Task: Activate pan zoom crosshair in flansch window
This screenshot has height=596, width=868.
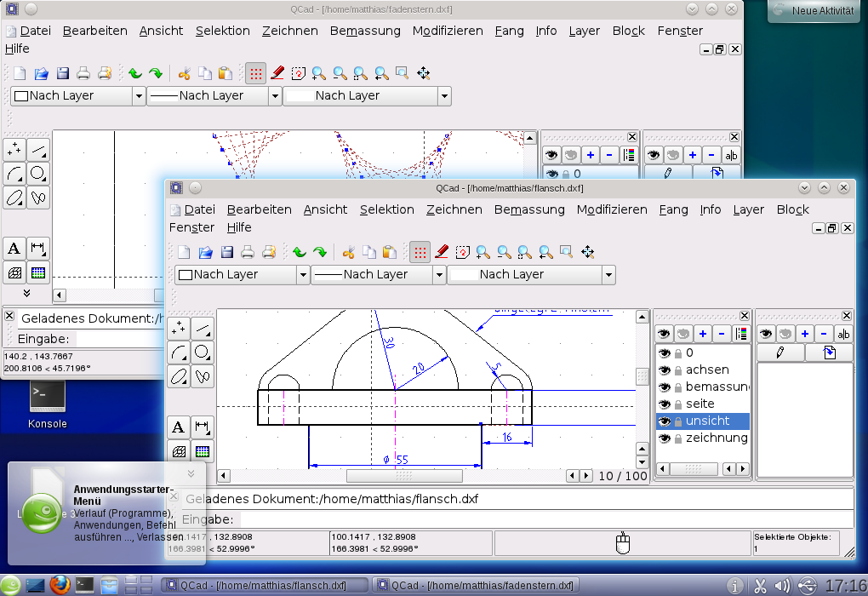Action: pyautogui.click(x=587, y=253)
